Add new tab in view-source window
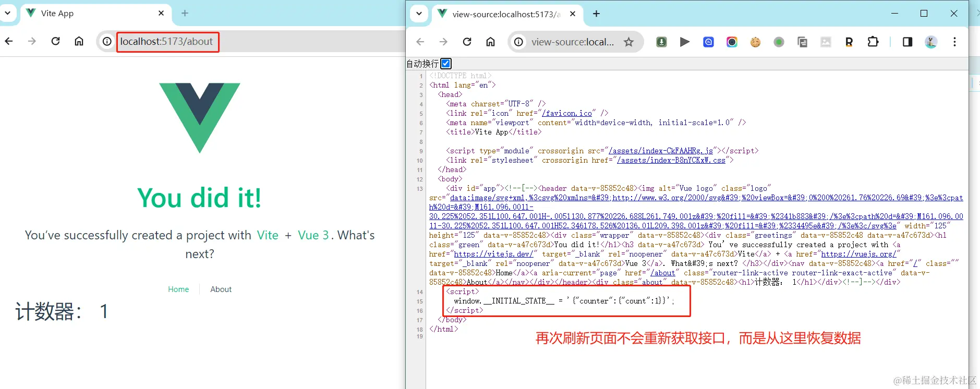Image resolution: width=980 pixels, height=389 pixels. point(597,14)
